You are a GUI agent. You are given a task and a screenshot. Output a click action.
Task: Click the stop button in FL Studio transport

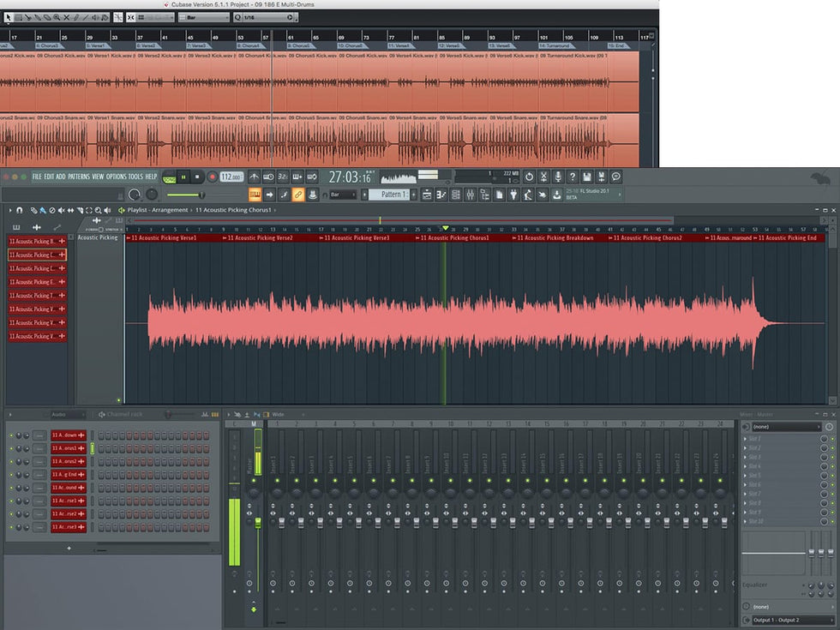(x=196, y=177)
